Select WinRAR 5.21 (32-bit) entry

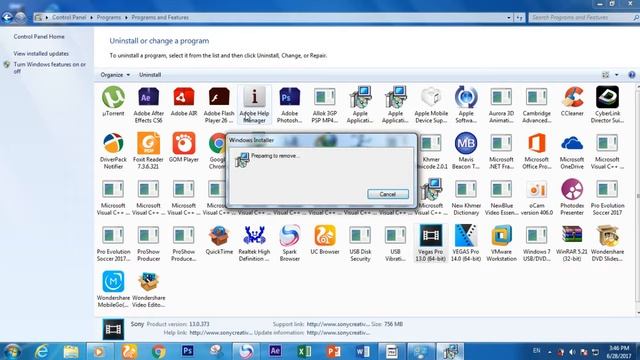click(572, 243)
